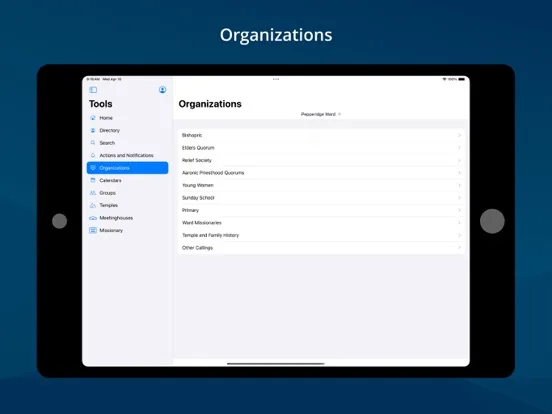
Task: Expand the Other Callings row chevron
Action: coord(459,248)
